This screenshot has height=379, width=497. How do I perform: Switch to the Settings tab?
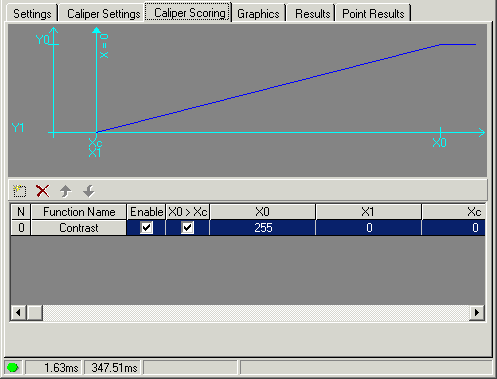point(32,14)
